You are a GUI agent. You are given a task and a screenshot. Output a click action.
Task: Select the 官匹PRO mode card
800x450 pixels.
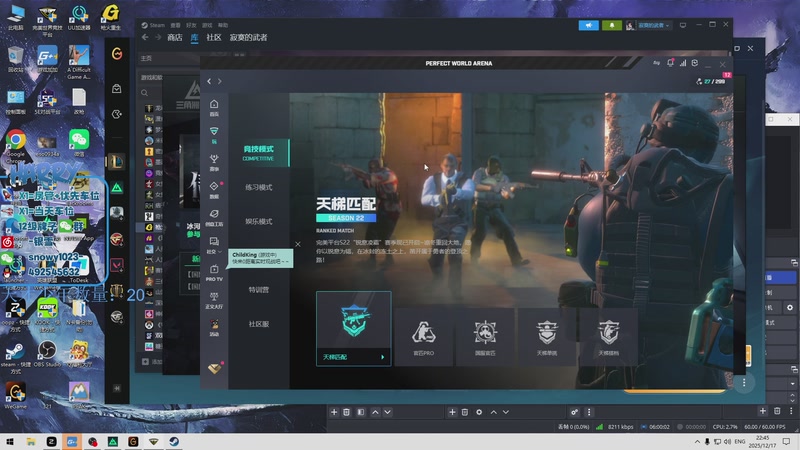tap(423, 336)
